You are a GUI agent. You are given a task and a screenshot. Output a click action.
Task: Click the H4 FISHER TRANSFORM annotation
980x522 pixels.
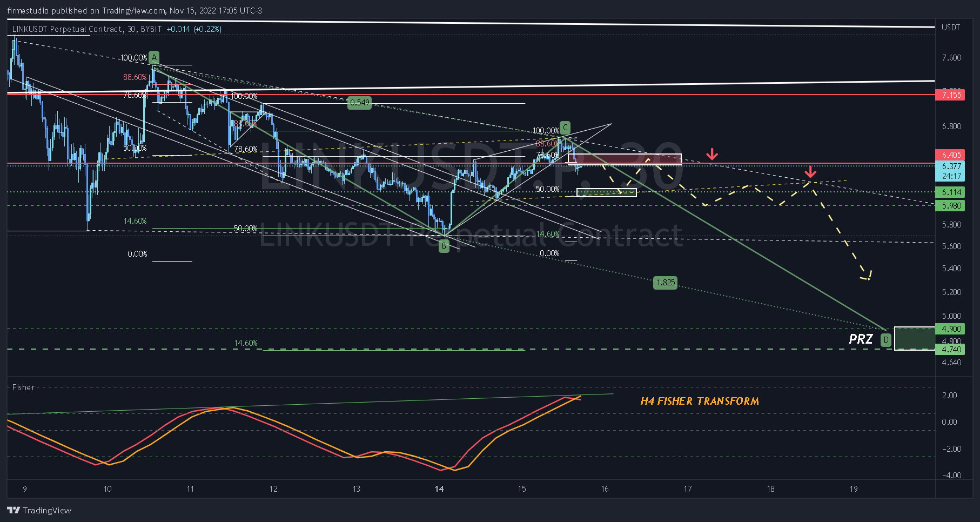(700, 401)
